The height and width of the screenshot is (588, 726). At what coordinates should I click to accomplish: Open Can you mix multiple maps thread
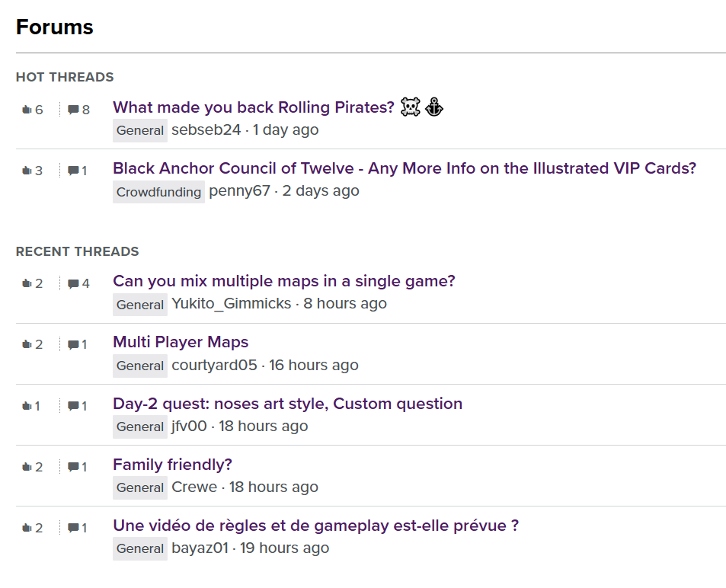point(283,281)
